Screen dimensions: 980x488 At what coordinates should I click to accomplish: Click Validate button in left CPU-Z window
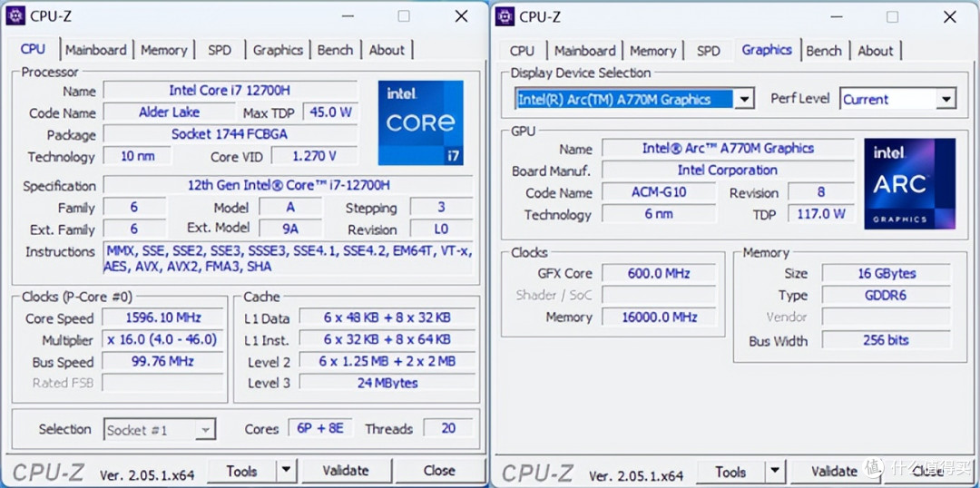coord(346,470)
